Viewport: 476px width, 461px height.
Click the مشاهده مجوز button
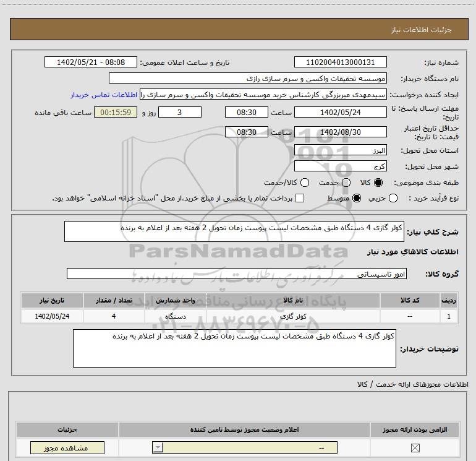coord(67,447)
